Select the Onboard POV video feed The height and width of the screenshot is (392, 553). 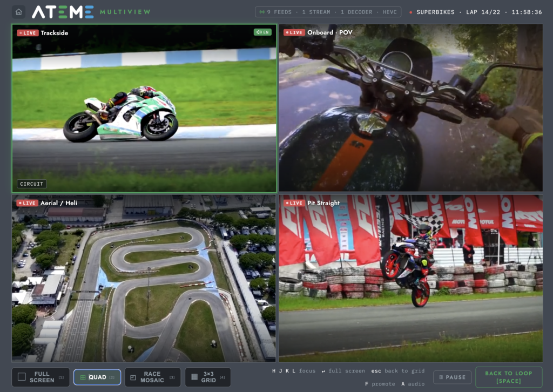pyautogui.click(x=411, y=108)
